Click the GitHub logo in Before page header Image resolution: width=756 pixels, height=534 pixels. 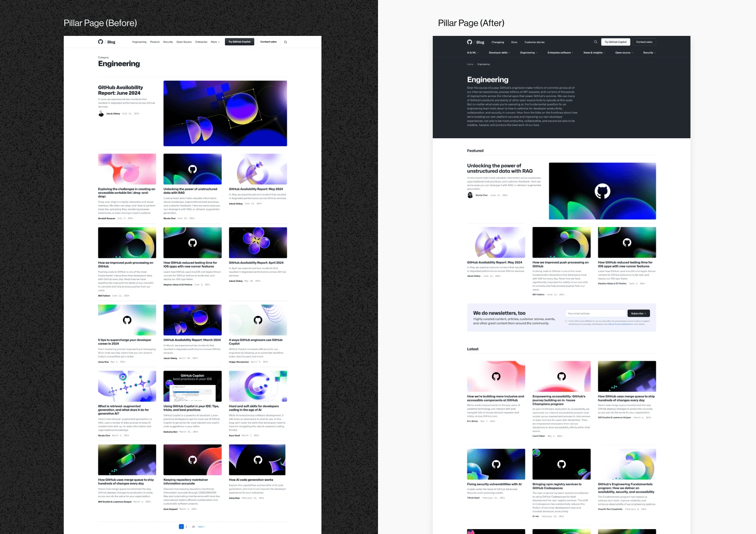coord(101,42)
